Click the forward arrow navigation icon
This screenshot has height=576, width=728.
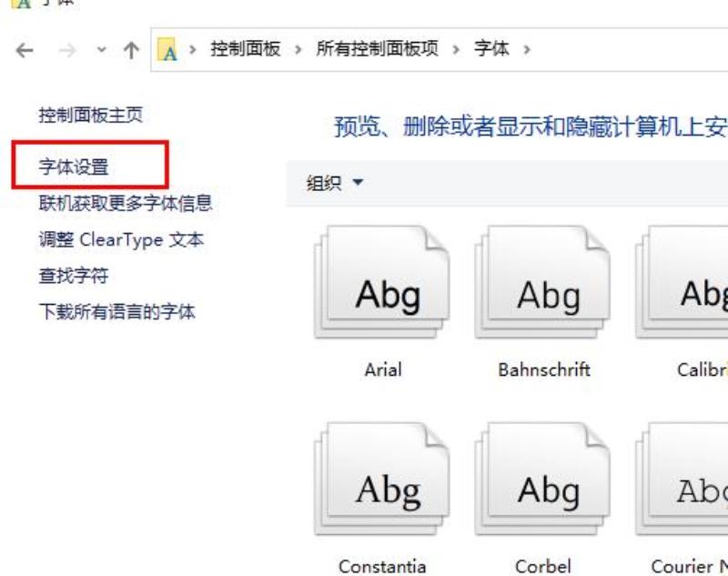point(67,50)
